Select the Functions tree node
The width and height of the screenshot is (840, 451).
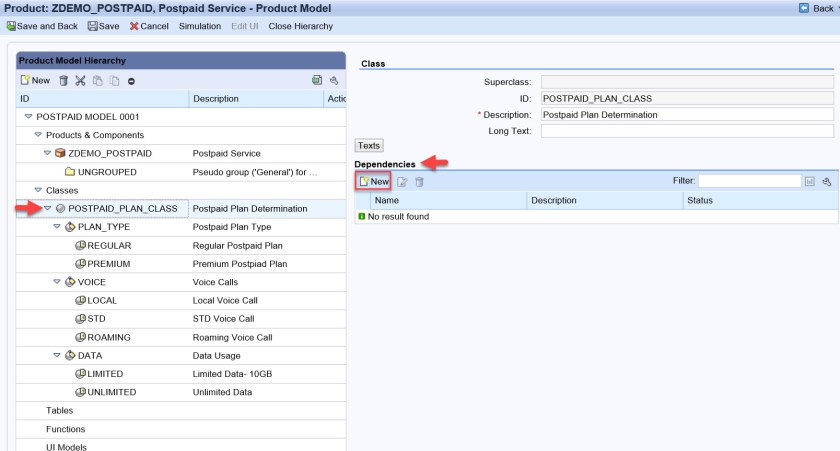65,429
